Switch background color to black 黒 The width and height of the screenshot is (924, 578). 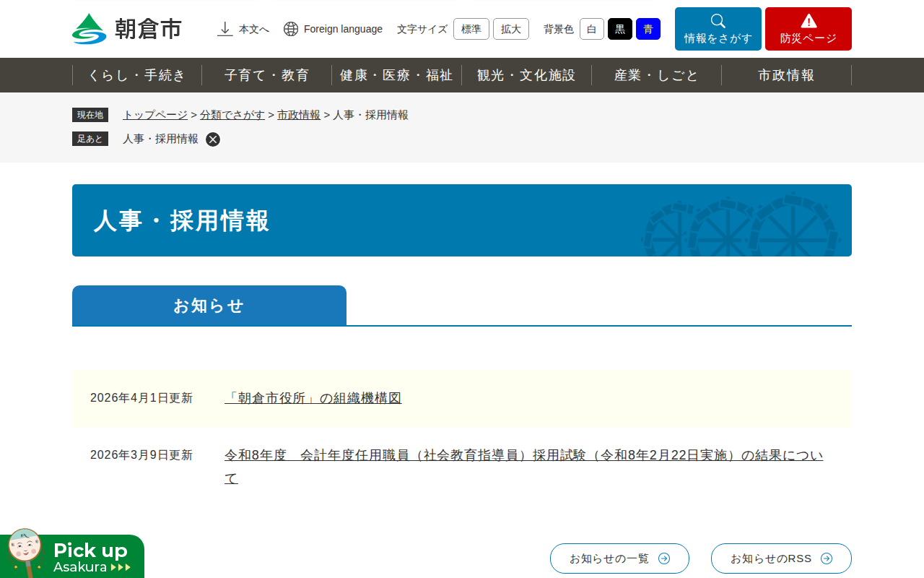pyautogui.click(x=619, y=29)
